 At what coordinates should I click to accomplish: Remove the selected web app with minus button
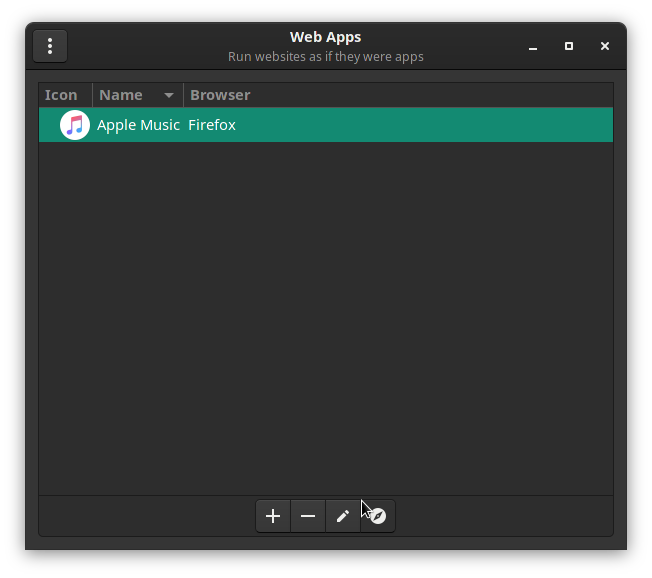coord(308,516)
